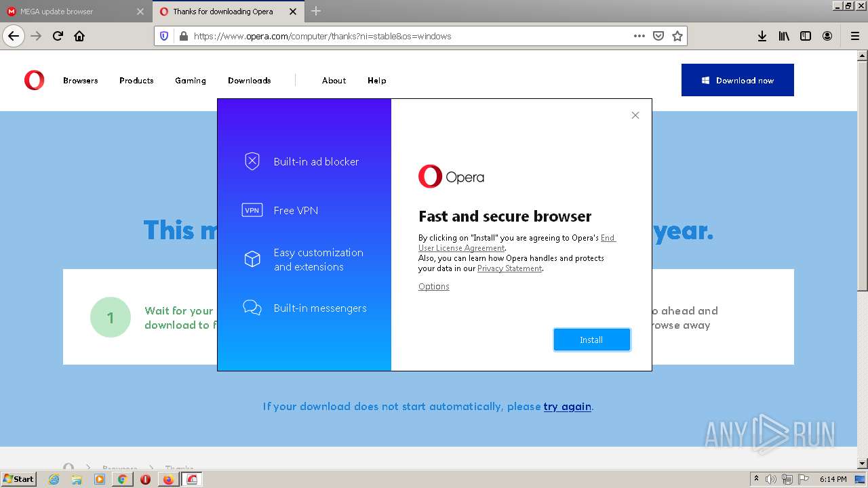Click the Windows Start button
This screenshot has height=488, width=868.
pyautogui.click(x=19, y=479)
